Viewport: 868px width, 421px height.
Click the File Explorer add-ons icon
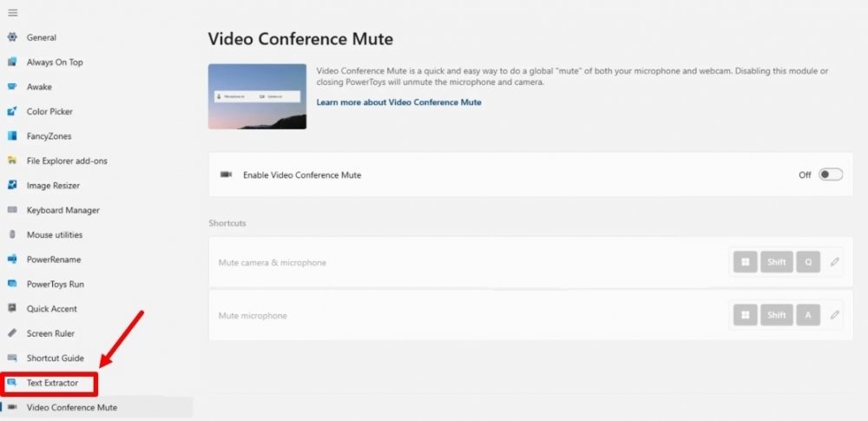coord(12,161)
